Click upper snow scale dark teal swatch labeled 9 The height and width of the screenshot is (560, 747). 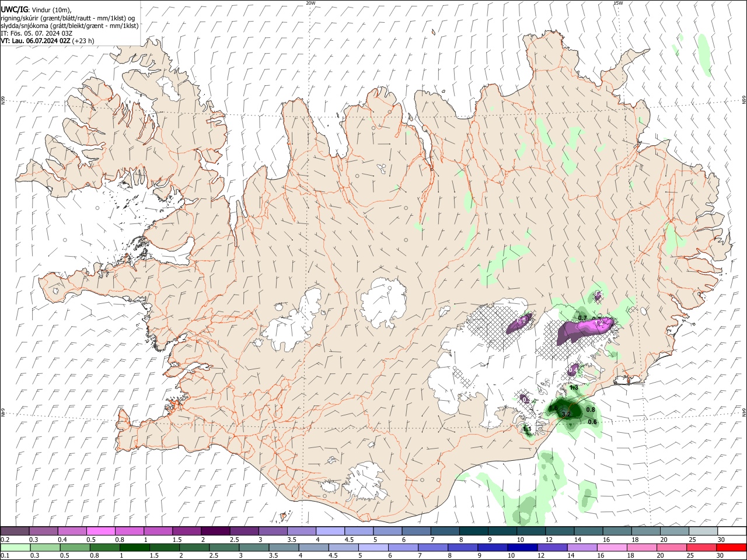pos(502,531)
